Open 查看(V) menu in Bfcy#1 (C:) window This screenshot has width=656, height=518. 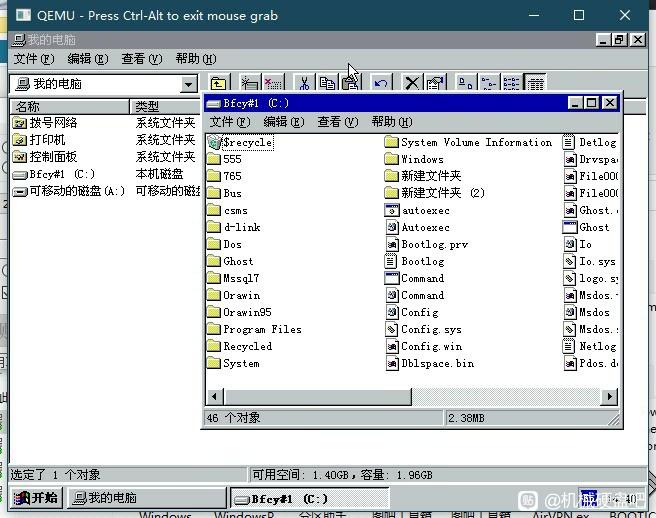click(338, 122)
